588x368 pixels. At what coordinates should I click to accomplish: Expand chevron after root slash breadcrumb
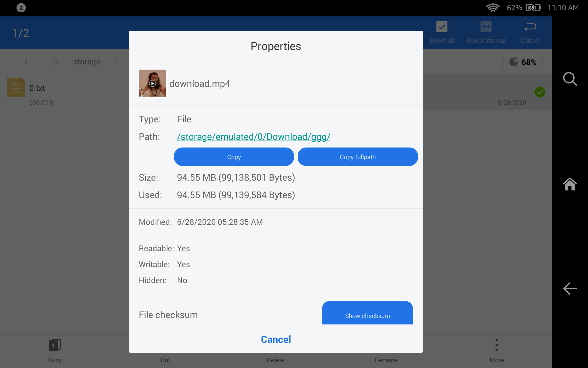click(56, 62)
